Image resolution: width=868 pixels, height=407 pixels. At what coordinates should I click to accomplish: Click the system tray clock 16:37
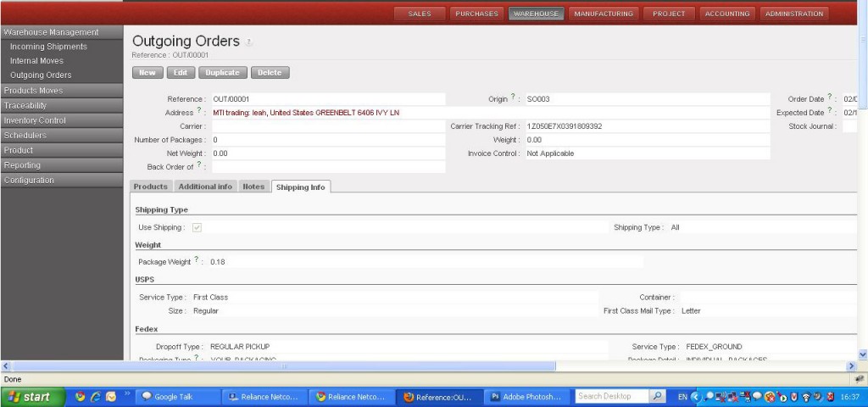click(850, 397)
